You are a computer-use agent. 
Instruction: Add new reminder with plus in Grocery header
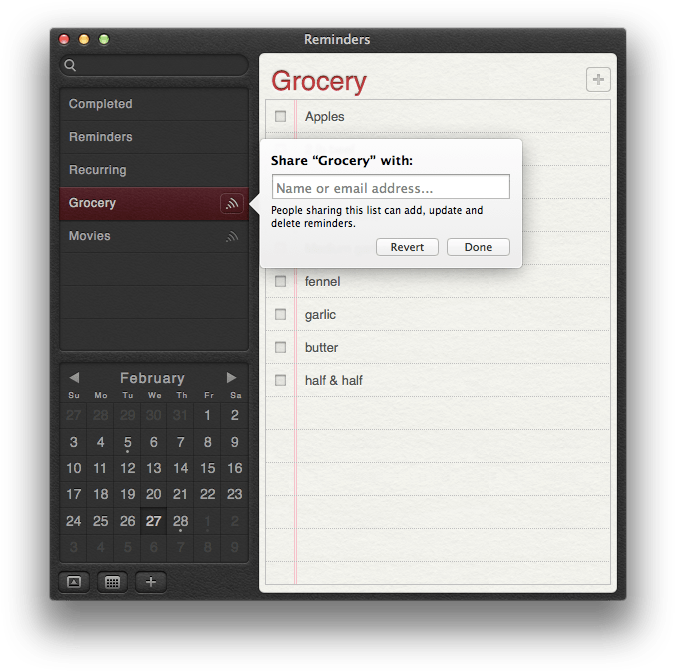pos(598,80)
